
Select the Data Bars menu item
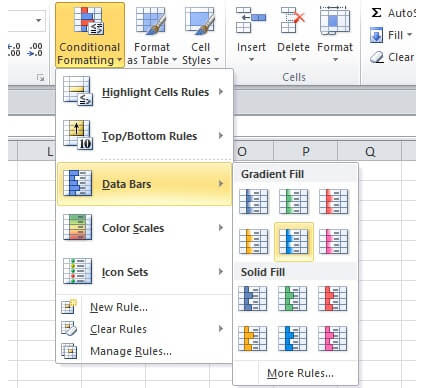click(144, 184)
